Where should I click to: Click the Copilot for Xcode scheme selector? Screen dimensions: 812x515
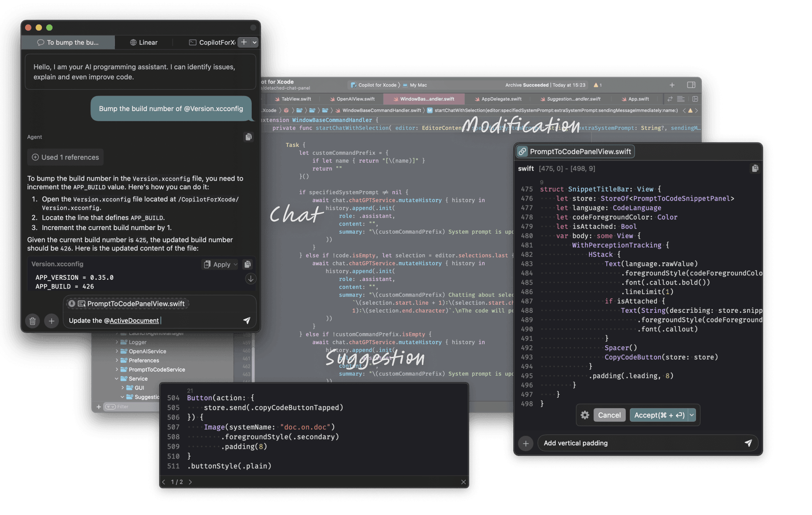pos(375,85)
